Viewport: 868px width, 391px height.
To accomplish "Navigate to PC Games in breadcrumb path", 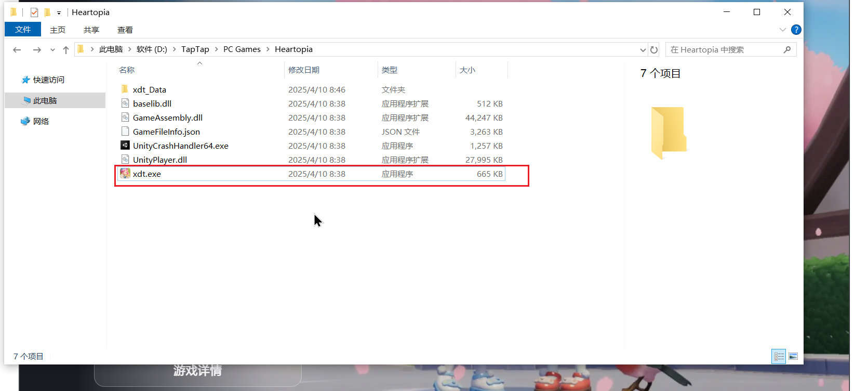I will tap(242, 49).
